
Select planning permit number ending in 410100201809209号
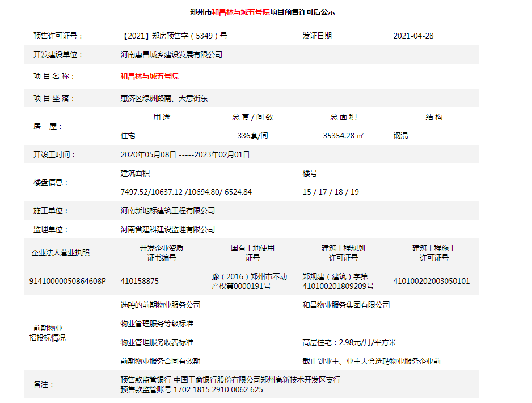click(x=338, y=286)
